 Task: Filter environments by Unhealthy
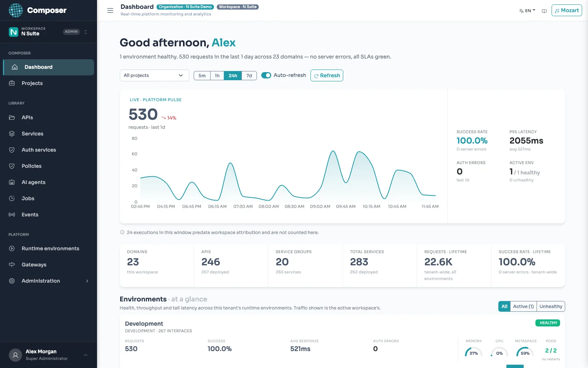pyautogui.click(x=551, y=306)
